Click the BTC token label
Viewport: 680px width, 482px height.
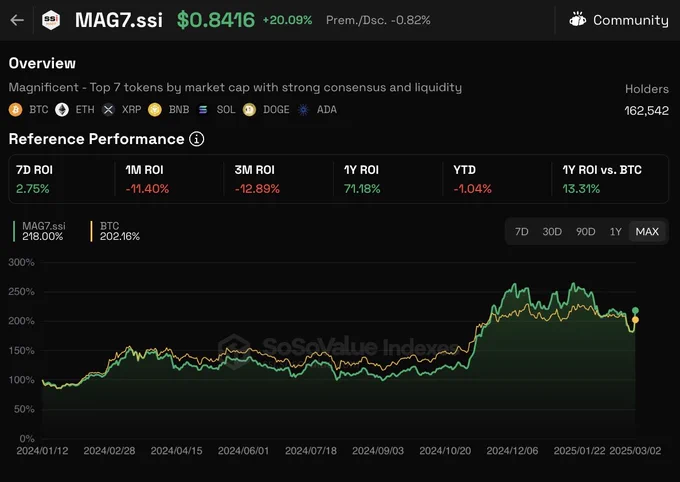(39, 109)
